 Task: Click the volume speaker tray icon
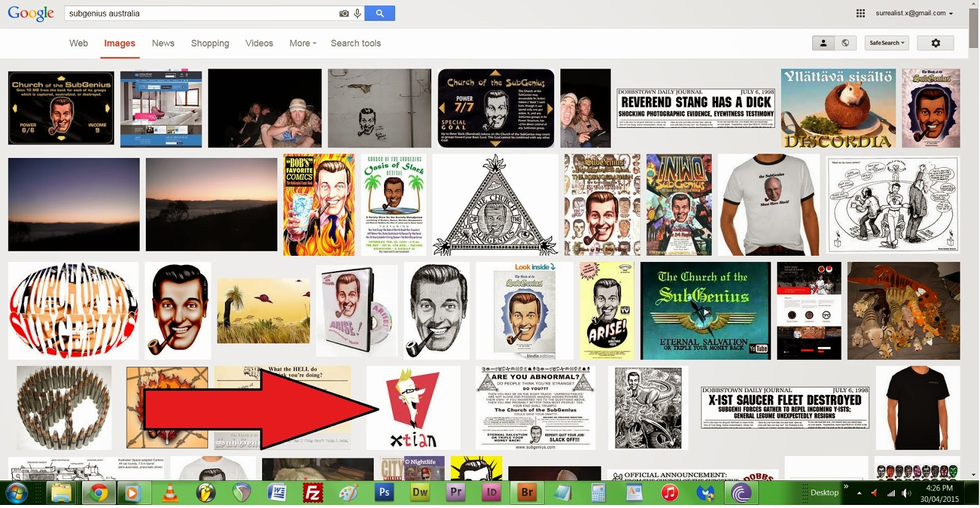pos(907,493)
